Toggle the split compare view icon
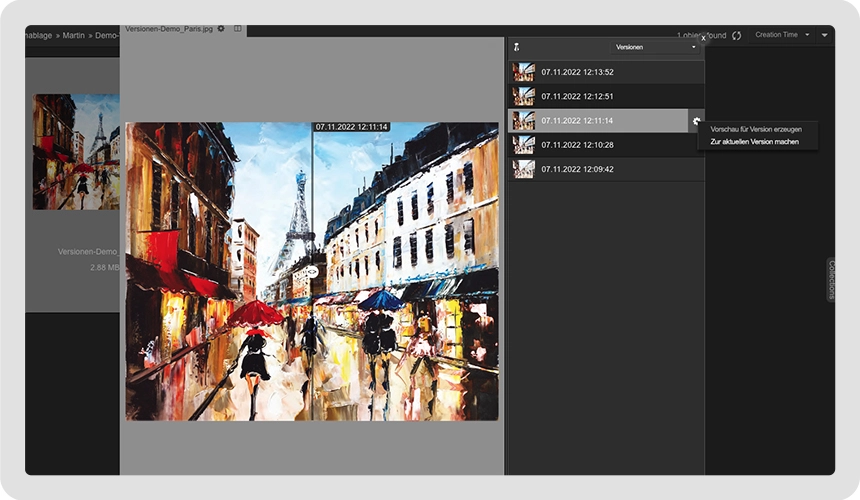This screenshot has width=860, height=500. [x=238, y=29]
